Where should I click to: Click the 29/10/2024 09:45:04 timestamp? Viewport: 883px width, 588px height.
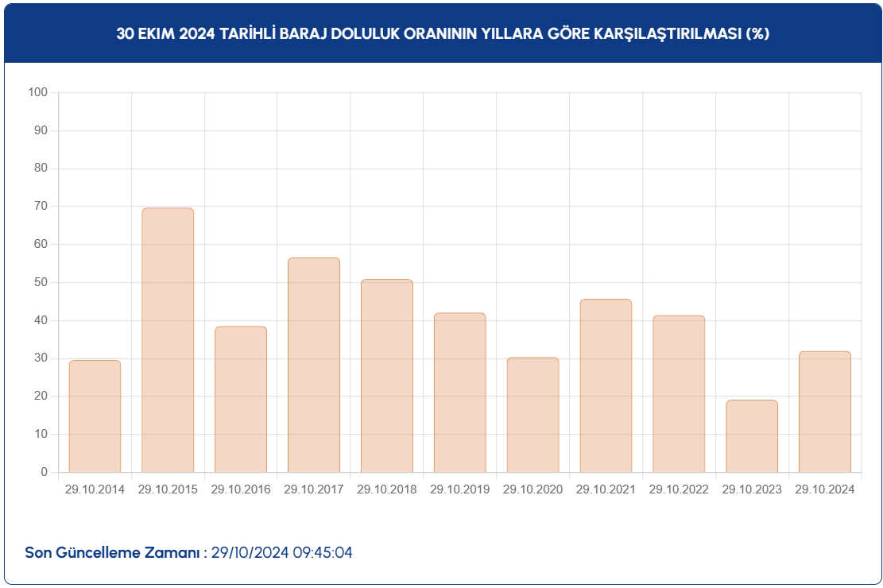pos(281,552)
